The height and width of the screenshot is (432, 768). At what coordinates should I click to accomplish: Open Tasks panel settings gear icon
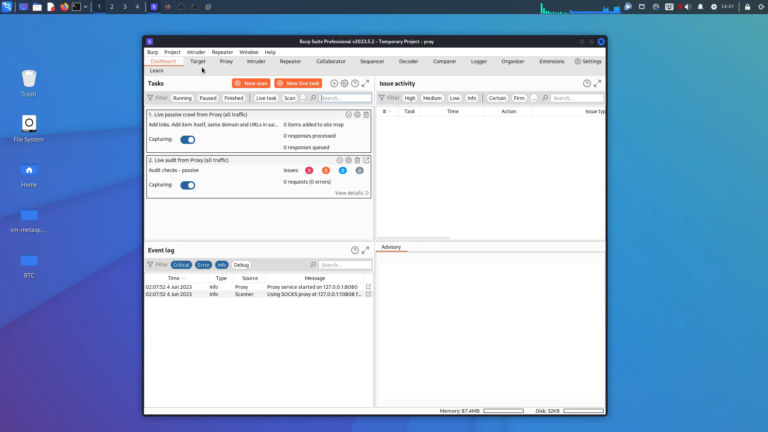pos(345,83)
